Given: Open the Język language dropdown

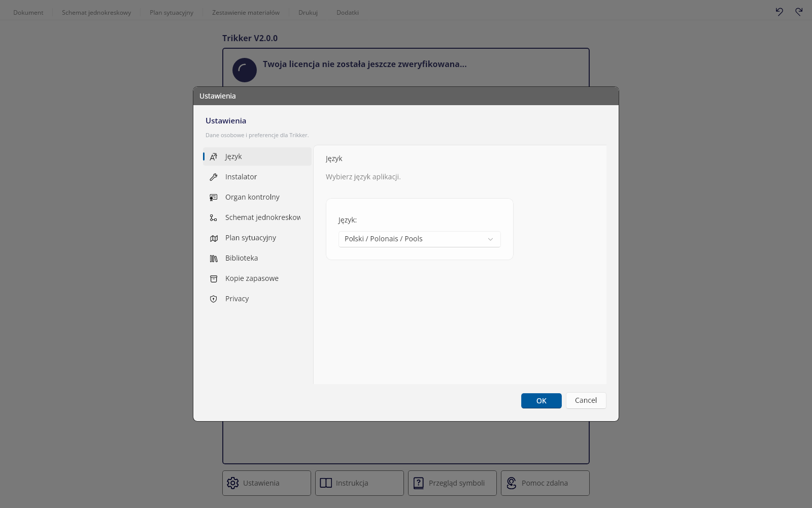Looking at the screenshot, I should tap(420, 239).
